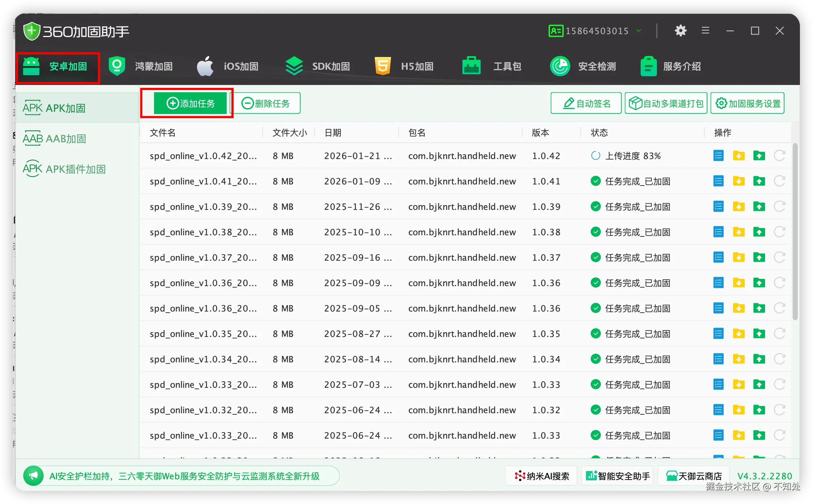Click yellow download folder icon for version 1.0.35
This screenshot has width=813, height=504.
click(x=739, y=334)
